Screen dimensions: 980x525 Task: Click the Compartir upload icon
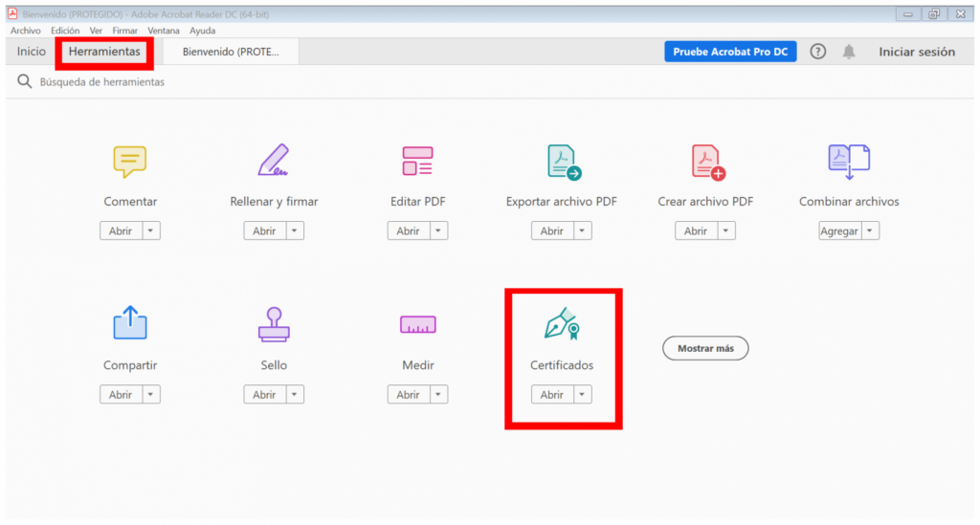tap(130, 322)
